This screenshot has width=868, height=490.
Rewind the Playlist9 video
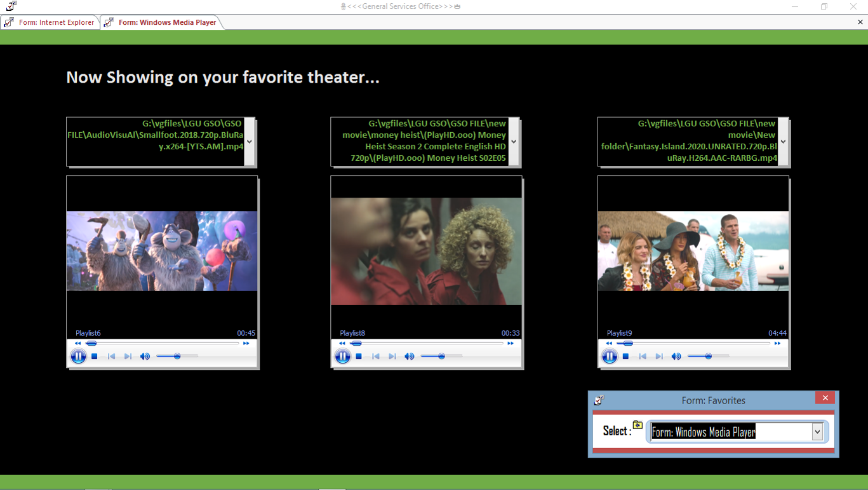tap(610, 343)
